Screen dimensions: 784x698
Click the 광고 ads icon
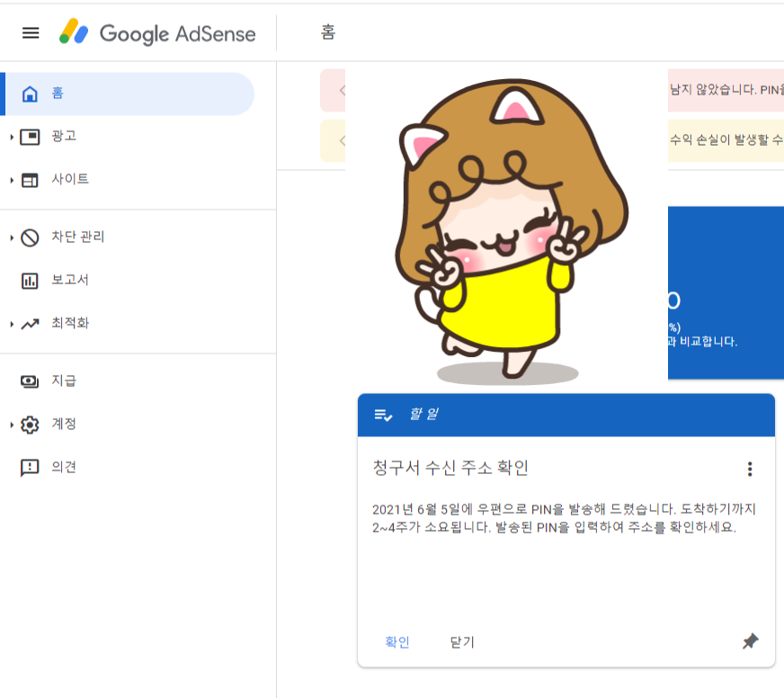click(x=30, y=137)
